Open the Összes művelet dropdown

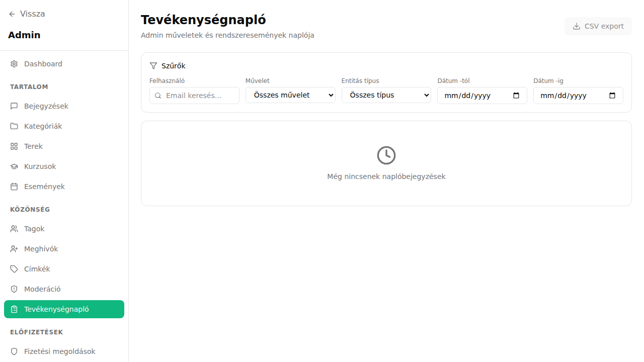[290, 95]
